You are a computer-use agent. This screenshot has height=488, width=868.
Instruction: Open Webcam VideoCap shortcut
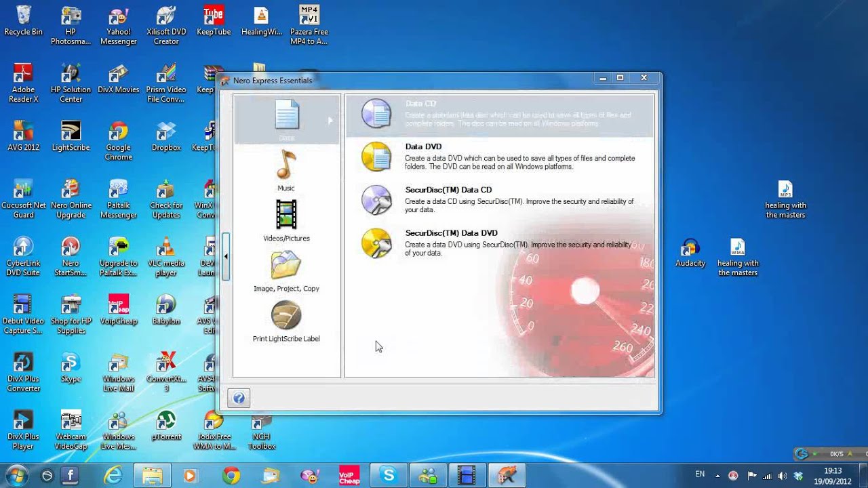pyautogui.click(x=71, y=429)
